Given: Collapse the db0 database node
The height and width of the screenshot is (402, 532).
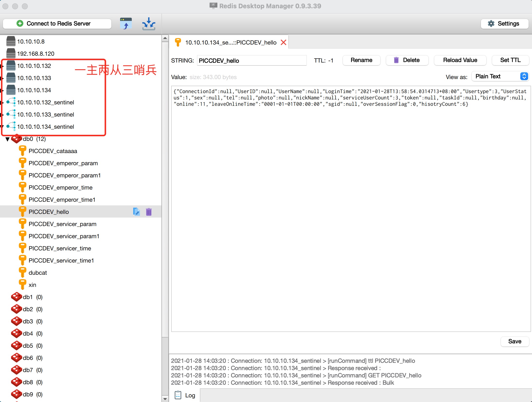Looking at the screenshot, I should pyautogui.click(x=8, y=139).
